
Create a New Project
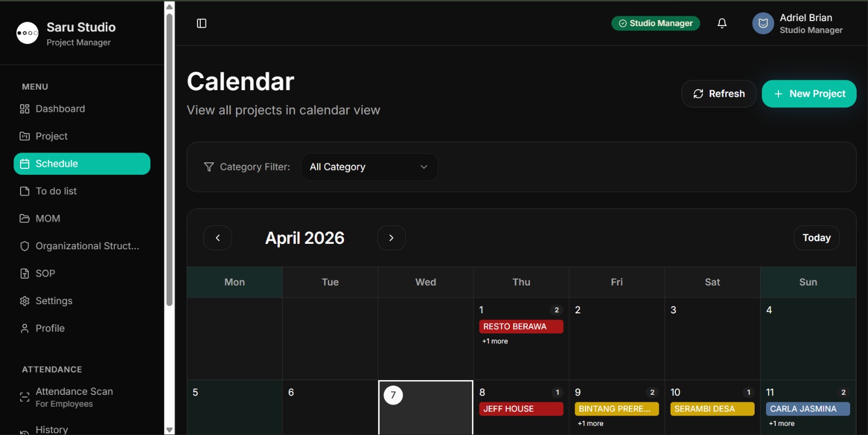coord(809,94)
